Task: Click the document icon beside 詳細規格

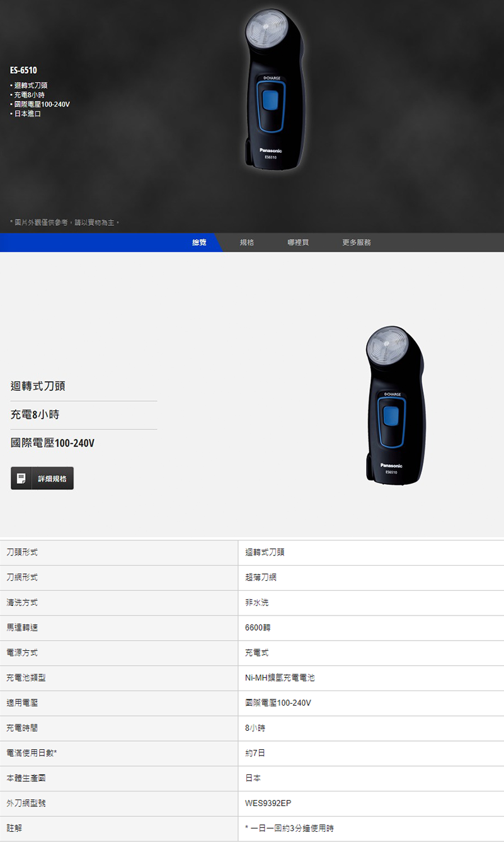Action: [x=21, y=479]
